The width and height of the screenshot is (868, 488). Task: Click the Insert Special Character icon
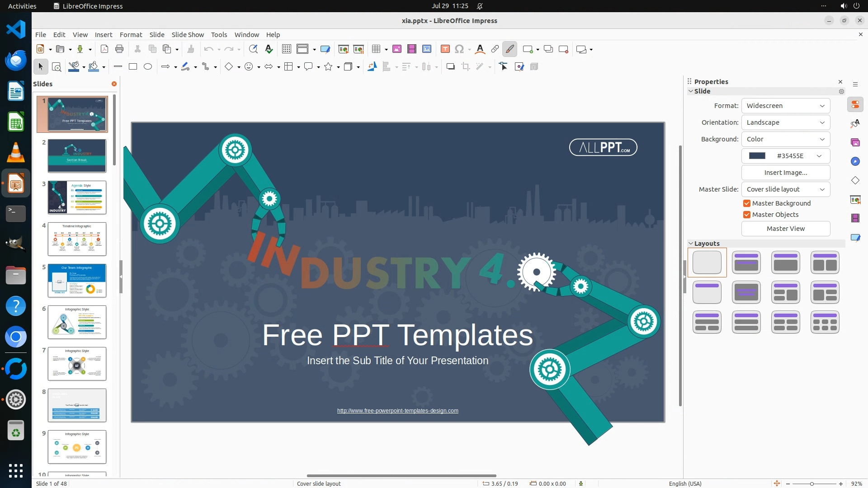click(x=459, y=49)
